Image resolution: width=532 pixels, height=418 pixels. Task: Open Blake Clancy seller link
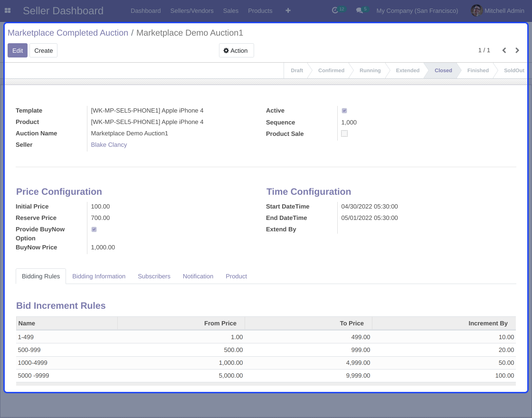point(109,144)
